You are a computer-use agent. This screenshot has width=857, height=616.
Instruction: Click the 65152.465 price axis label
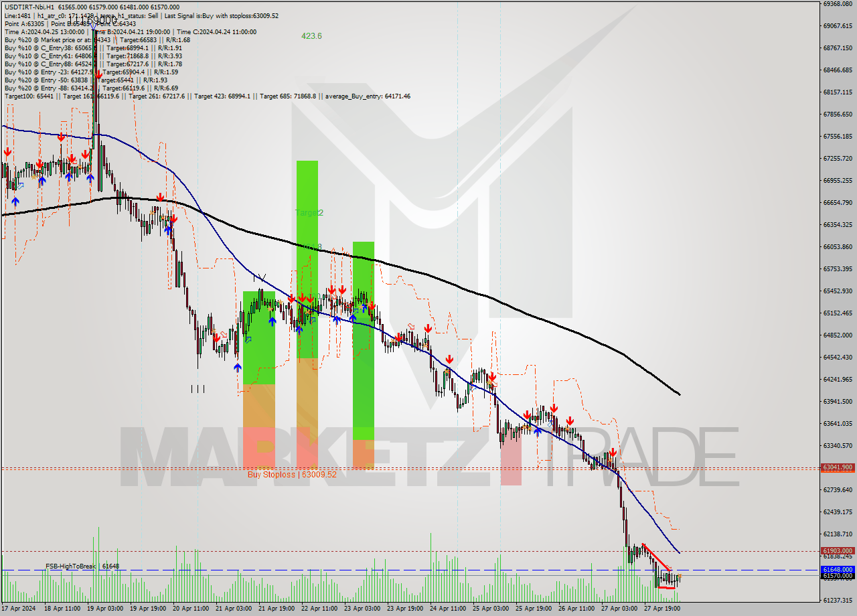pyautogui.click(x=838, y=313)
